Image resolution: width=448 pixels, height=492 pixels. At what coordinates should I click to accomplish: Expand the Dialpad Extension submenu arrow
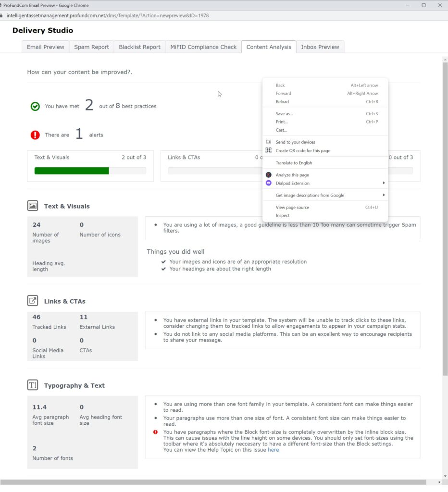(384, 183)
